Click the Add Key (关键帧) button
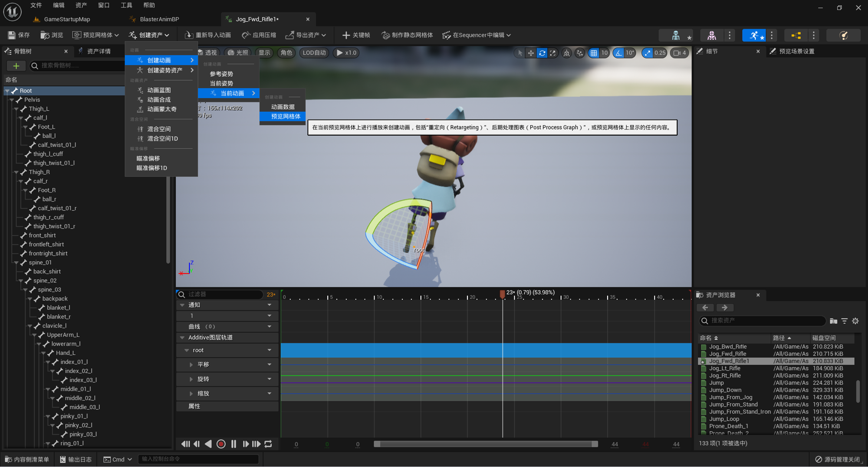Image resolution: width=868 pixels, height=467 pixels. coord(356,35)
